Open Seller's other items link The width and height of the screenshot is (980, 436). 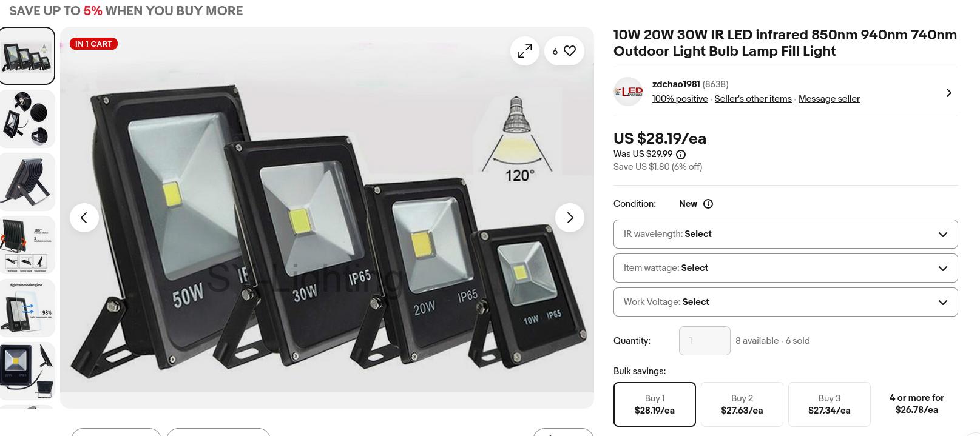click(x=753, y=99)
